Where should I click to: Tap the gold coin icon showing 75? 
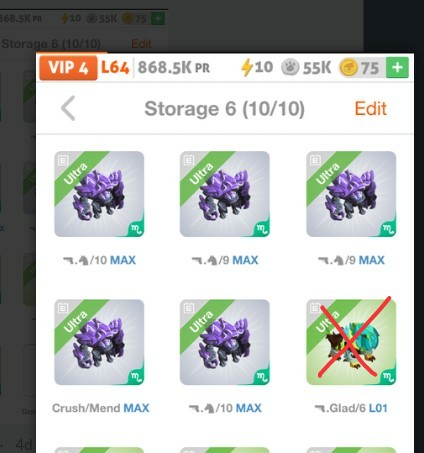click(348, 68)
